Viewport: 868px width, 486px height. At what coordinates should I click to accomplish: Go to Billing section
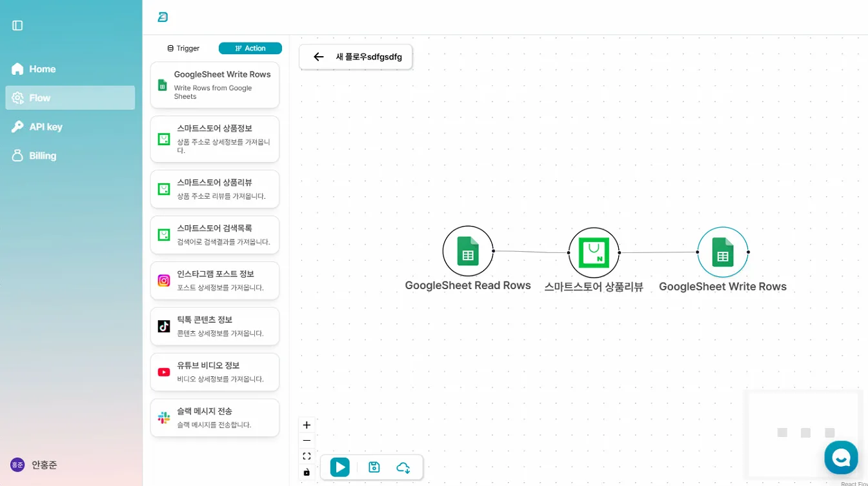43,156
